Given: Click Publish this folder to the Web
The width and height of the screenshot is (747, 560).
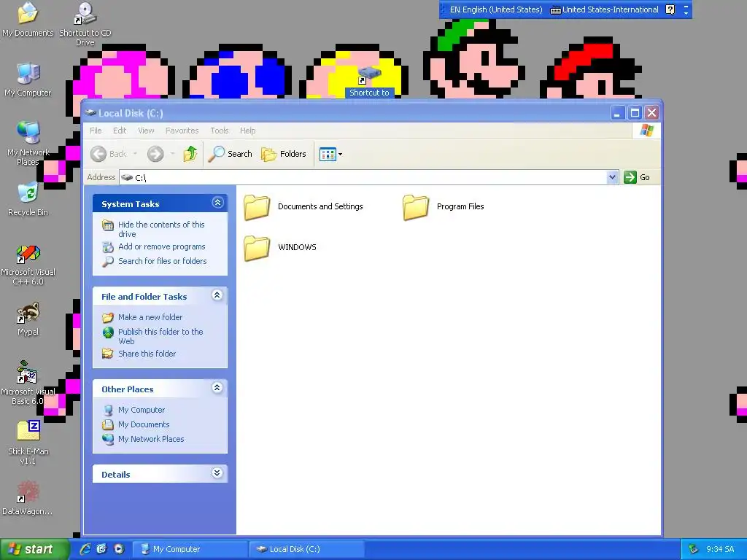Looking at the screenshot, I should point(160,336).
